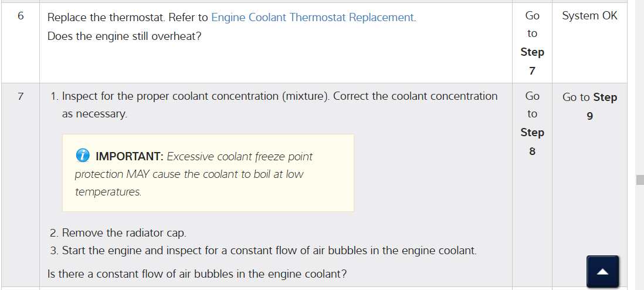Select step number 7 cell
The width and height of the screenshot is (644, 290).
pyautogui.click(x=21, y=96)
